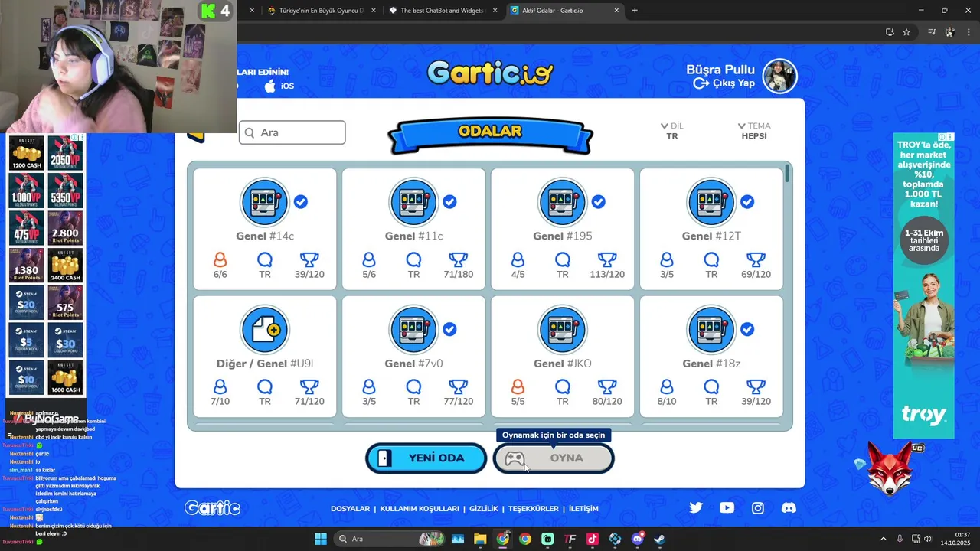Select the room name Genel #7v0
The width and height of the screenshot is (980, 551).
coord(413,364)
